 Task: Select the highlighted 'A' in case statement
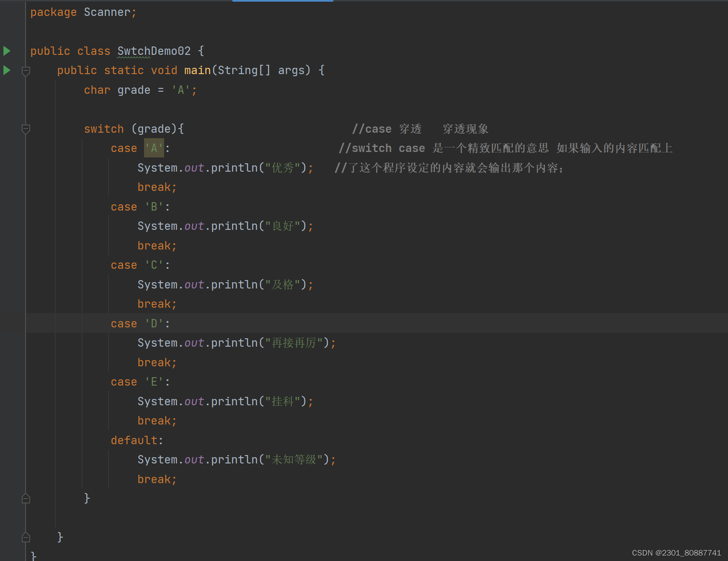click(x=153, y=148)
